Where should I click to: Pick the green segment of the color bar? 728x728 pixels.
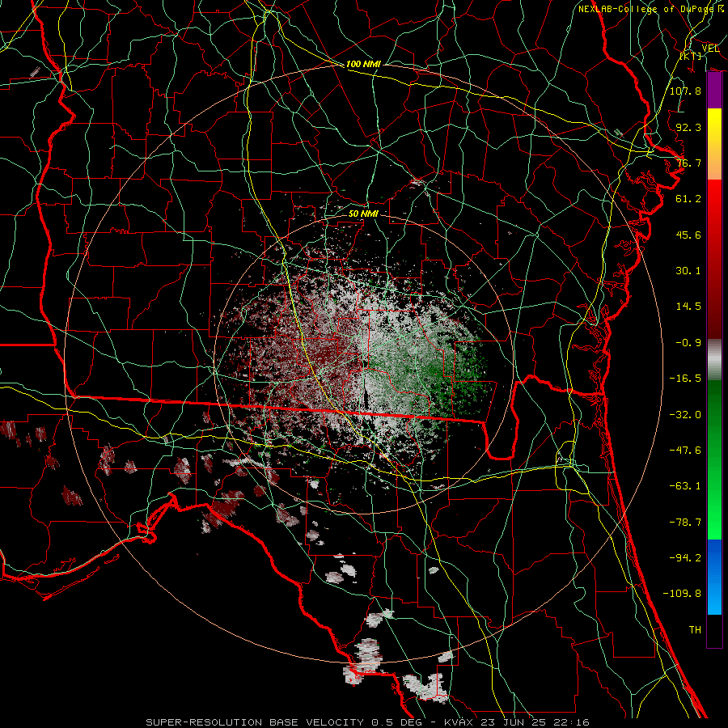tap(714, 459)
